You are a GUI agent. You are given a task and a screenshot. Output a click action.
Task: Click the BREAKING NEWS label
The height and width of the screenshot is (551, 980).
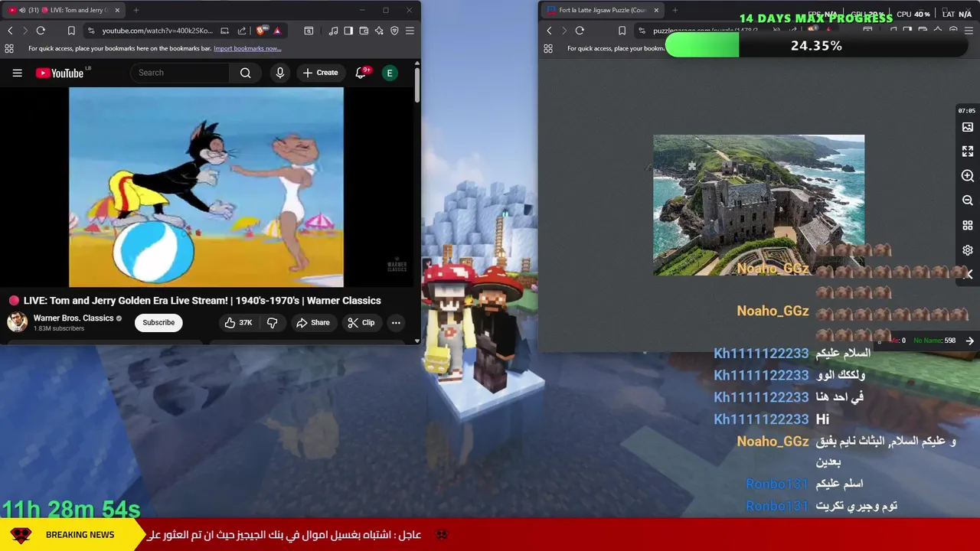pos(80,535)
